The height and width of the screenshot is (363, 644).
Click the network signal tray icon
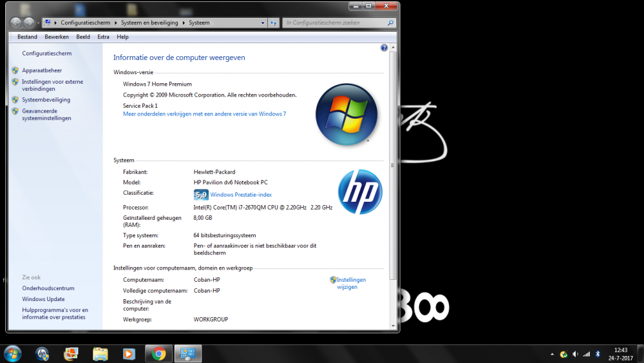pos(587,354)
